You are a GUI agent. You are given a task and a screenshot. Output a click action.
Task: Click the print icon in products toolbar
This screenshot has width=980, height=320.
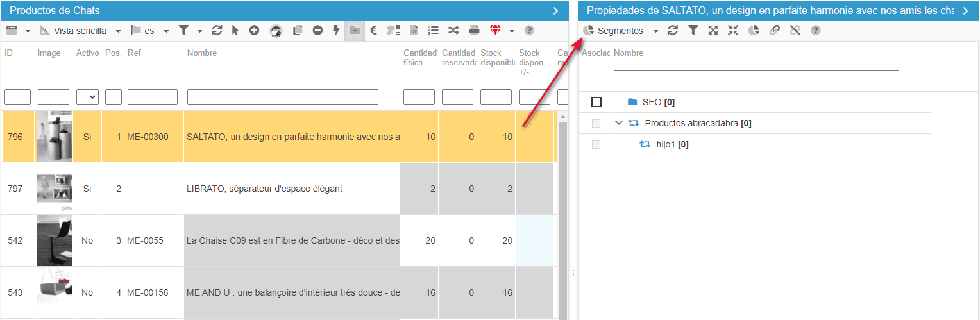click(474, 30)
